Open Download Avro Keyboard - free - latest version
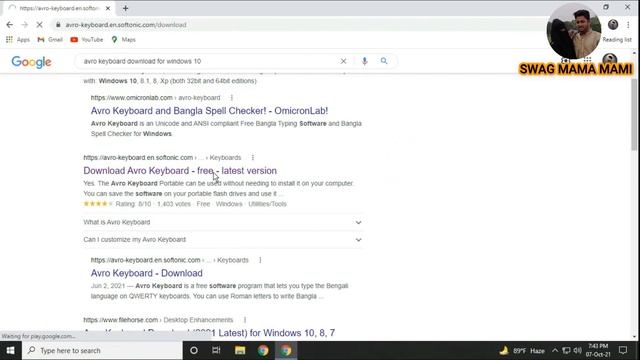640x360 pixels. (180, 171)
